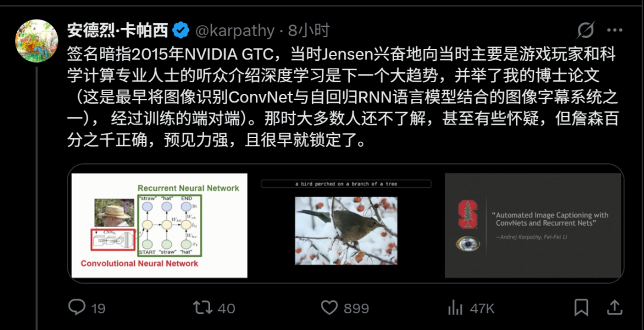This screenshot has width=644, height=330.
Task: Bookmark this post
Action: [581, 307]
